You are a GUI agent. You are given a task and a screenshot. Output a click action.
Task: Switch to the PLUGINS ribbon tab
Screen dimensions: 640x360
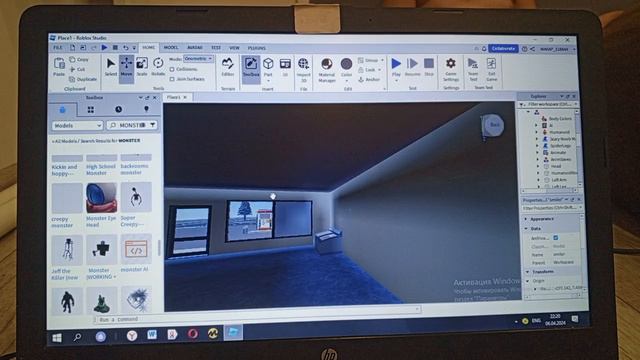tap(256, 48)
